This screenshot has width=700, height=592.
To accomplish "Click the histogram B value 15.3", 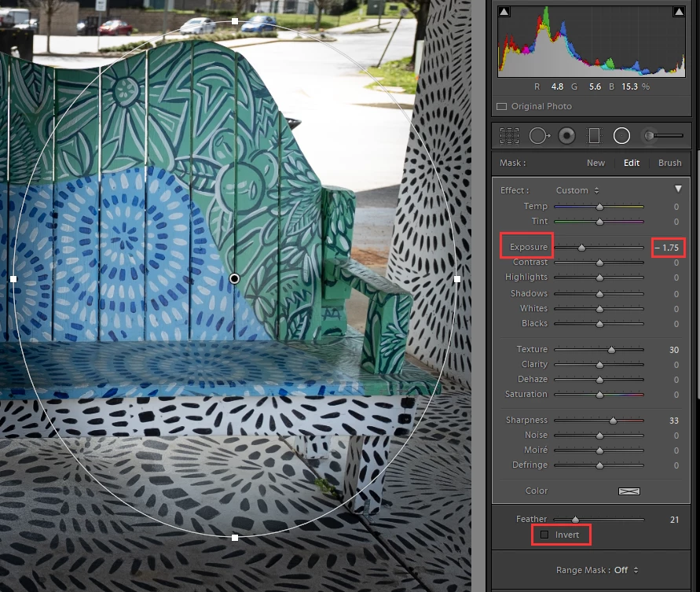I will (629, 86).
